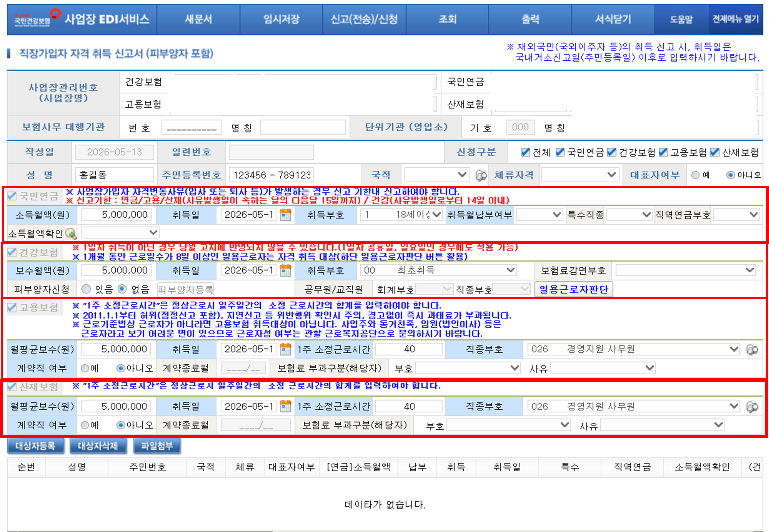Click the 소득월액확인 magnifier icon

tap(71, 233)
